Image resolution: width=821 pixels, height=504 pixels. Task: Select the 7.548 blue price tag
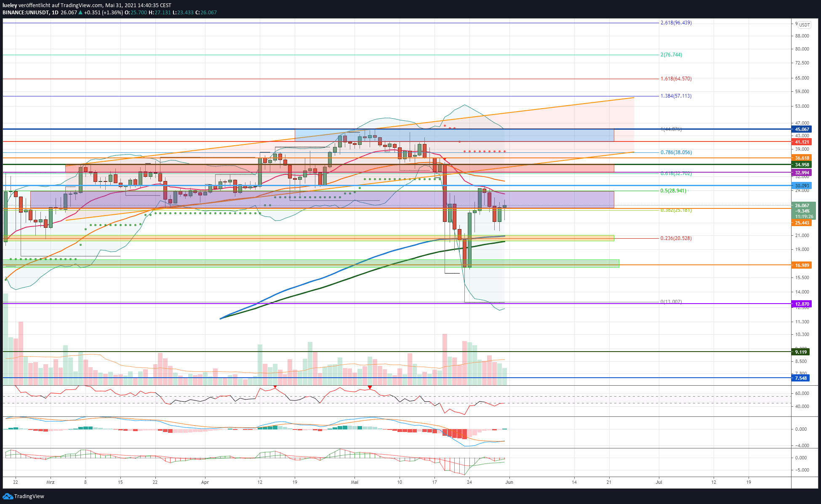800,378
